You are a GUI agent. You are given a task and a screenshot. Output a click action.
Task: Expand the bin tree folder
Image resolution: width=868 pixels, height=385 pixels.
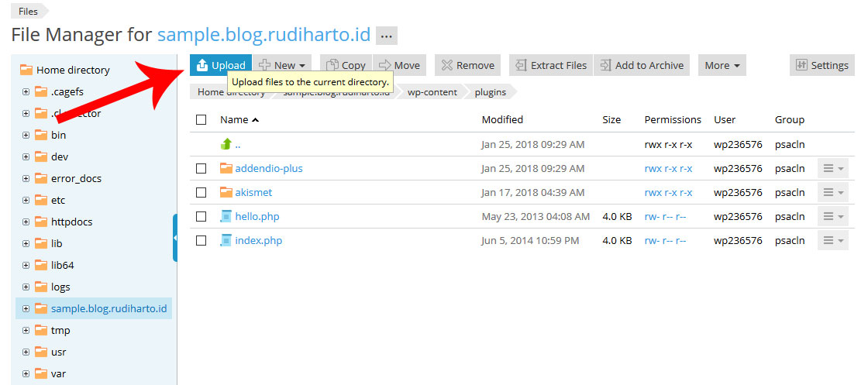[26, 135]
